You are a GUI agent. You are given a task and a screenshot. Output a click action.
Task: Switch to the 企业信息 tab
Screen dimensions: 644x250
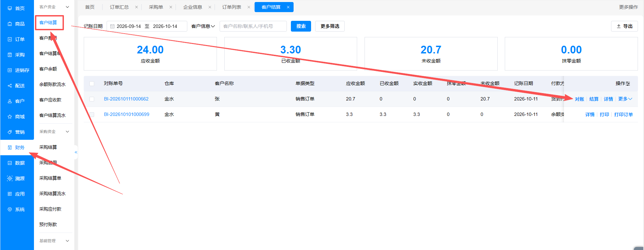(193, 7)
